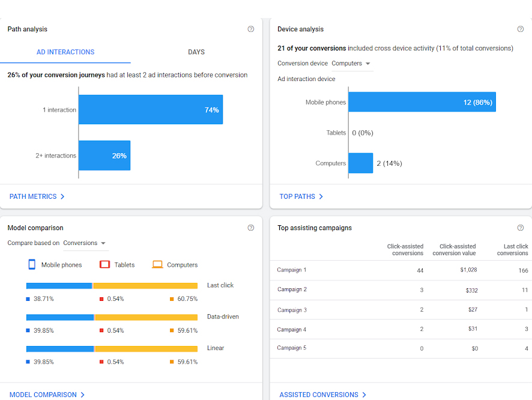Click the Last click model label
Viewport: 532px width, 400px height.
220,285
